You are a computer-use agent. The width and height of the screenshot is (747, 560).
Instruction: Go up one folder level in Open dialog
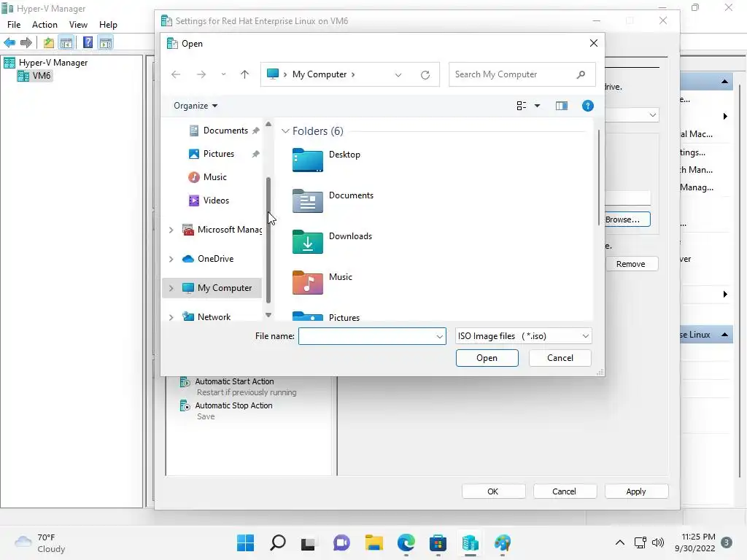click(244, 74)
